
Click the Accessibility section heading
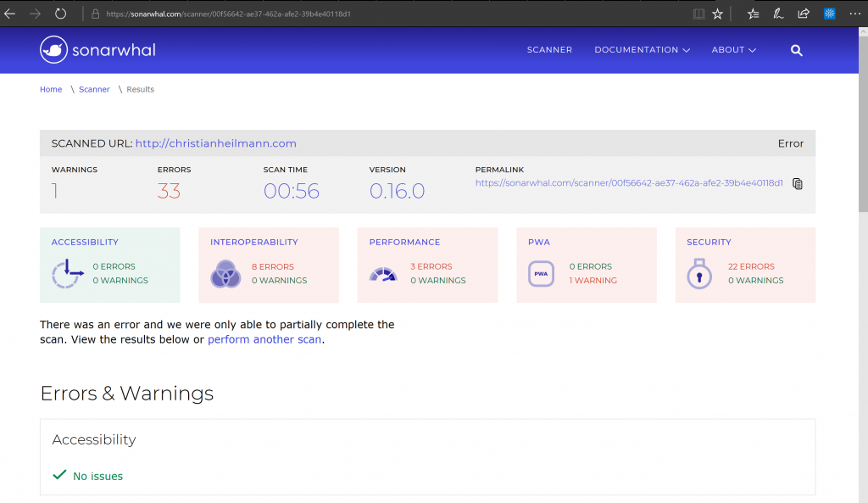click(94, 439)
